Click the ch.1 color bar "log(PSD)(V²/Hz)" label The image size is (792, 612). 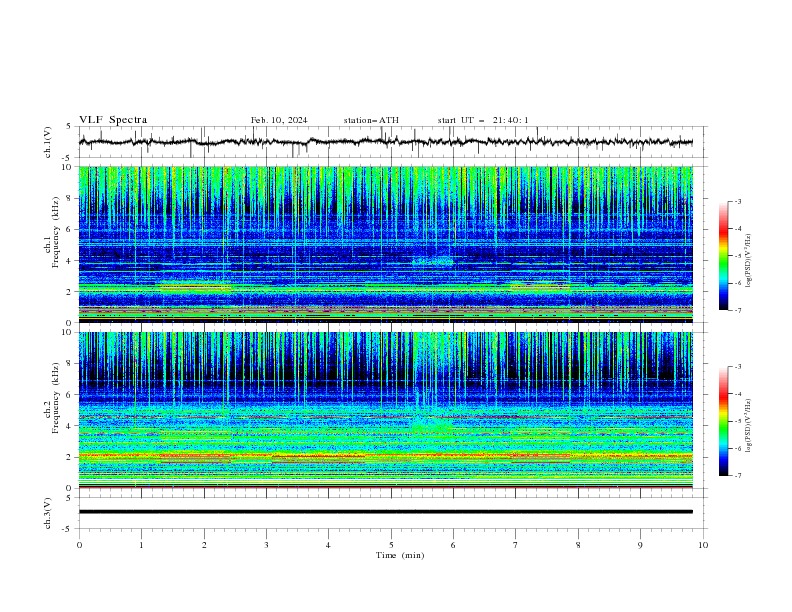tap(748, 261)
